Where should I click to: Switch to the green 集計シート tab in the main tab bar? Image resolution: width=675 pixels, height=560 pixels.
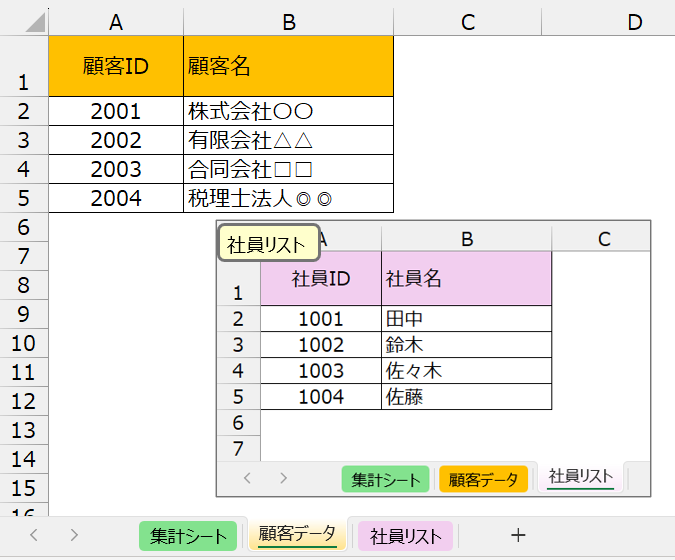tap(188, 536)
